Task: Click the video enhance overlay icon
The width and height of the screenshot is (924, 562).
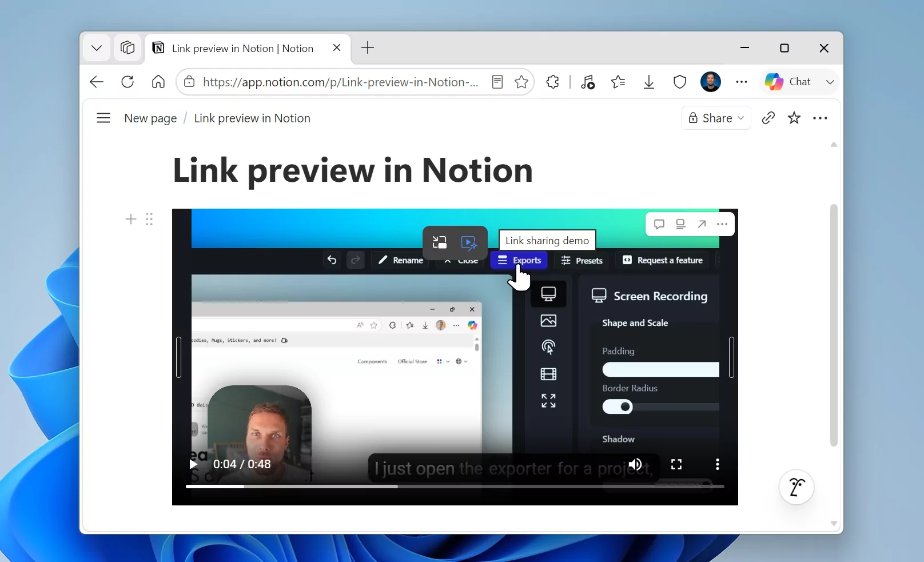Action: click(x=469, y=242)
